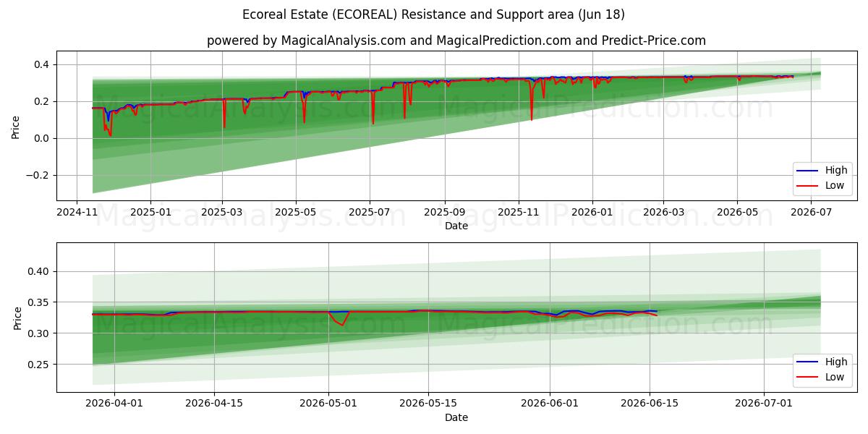Click the '2026-06-15' tick on the lower date axis
Screen dimensions: 868x434
pos(650,404)
